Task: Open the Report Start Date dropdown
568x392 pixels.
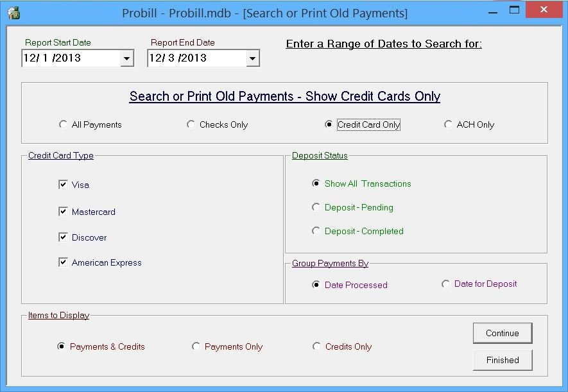Action: 128,58
